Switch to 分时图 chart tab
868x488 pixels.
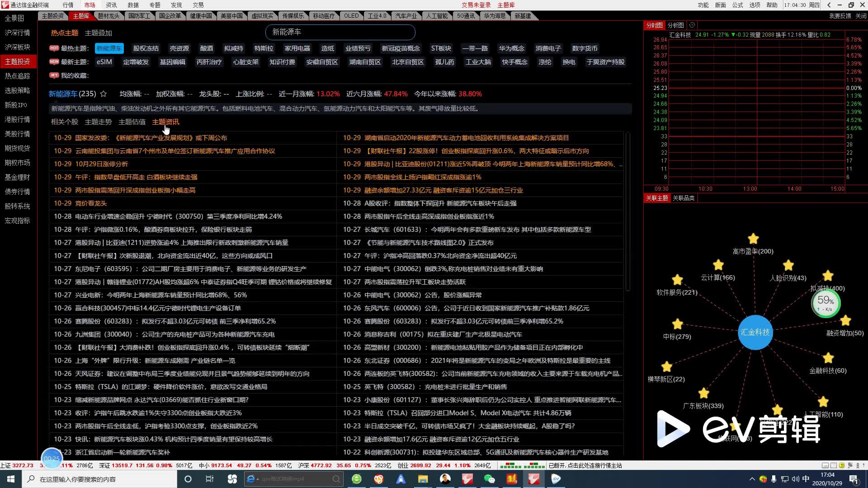point(654,25)
